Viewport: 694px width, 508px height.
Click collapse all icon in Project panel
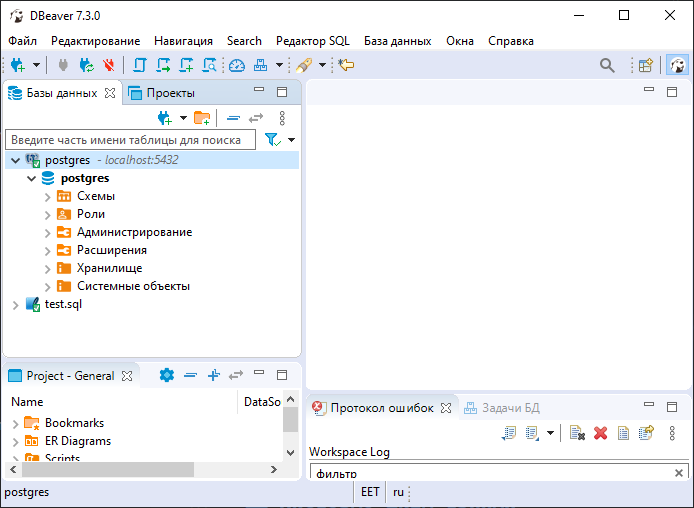[190, 375]
